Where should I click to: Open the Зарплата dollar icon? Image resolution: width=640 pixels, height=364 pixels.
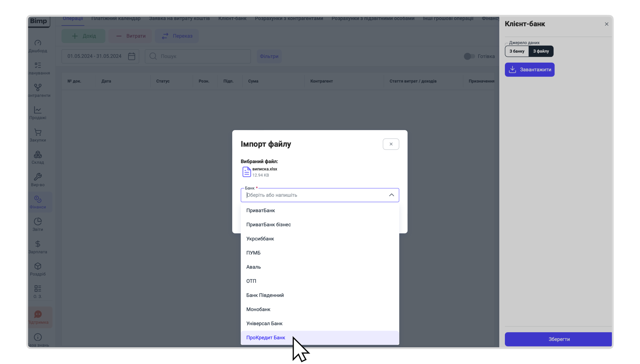(38, 244)
